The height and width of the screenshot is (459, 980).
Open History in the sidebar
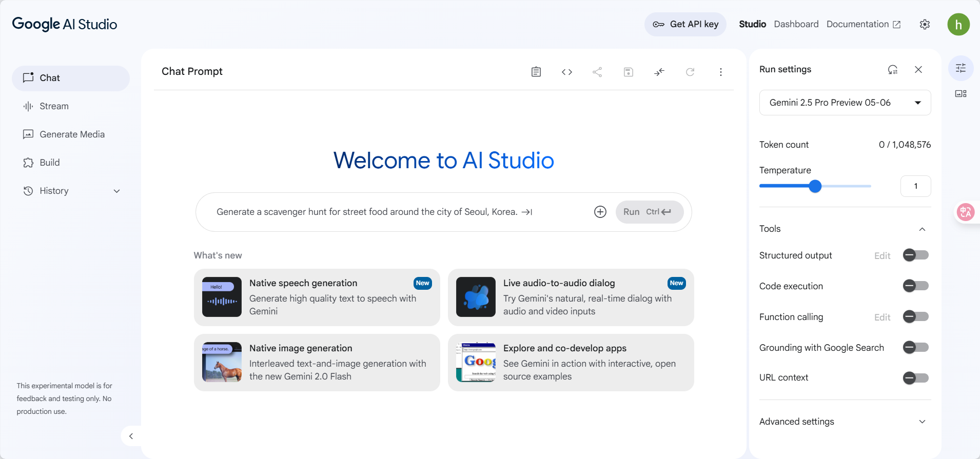(71, 191)
